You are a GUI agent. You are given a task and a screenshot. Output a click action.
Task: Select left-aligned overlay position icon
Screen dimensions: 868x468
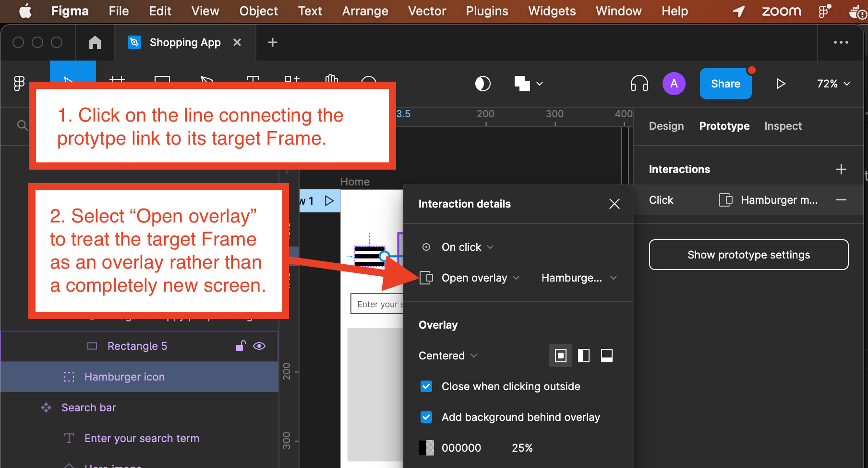[x=583, y=356]
